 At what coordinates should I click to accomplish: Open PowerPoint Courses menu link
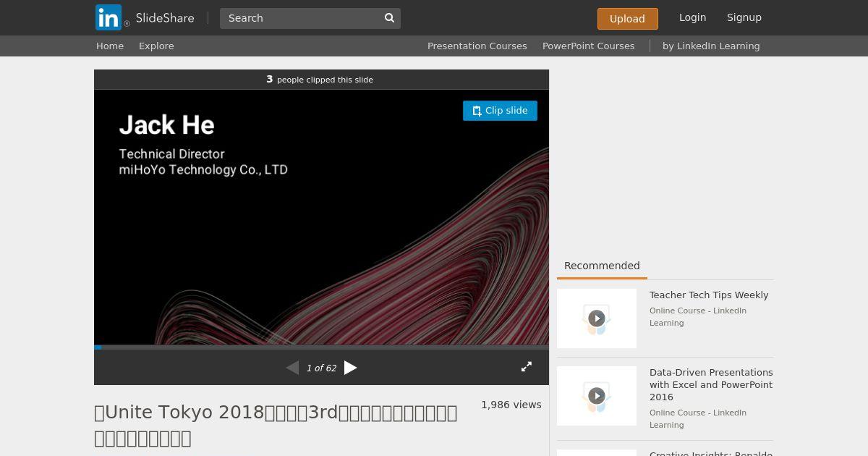tap(589, 46)
